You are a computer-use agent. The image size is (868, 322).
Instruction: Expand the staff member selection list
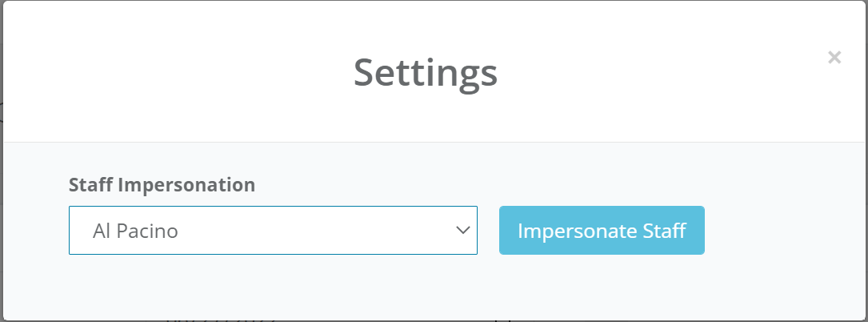(273, 231)
